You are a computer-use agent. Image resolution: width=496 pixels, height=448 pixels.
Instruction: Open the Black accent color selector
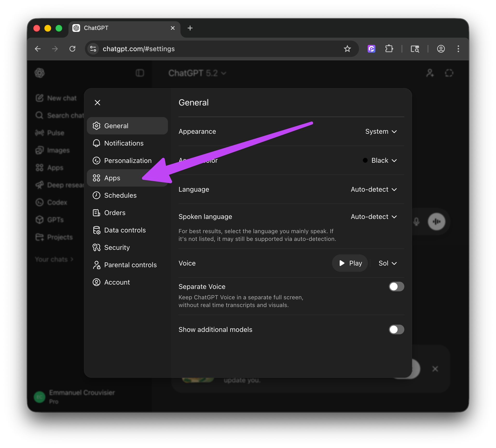pos(380,161)
